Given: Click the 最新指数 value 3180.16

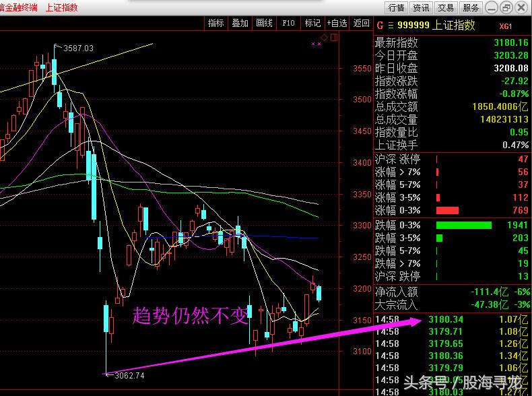Looking at the screenshot, I should [511, 42].
